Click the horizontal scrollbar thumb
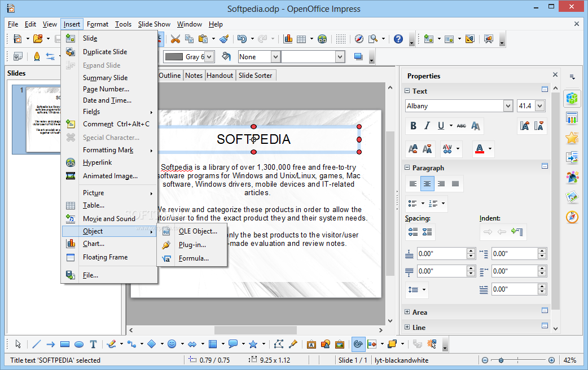The height and width of the screenshot is (370, 588). 256,331
